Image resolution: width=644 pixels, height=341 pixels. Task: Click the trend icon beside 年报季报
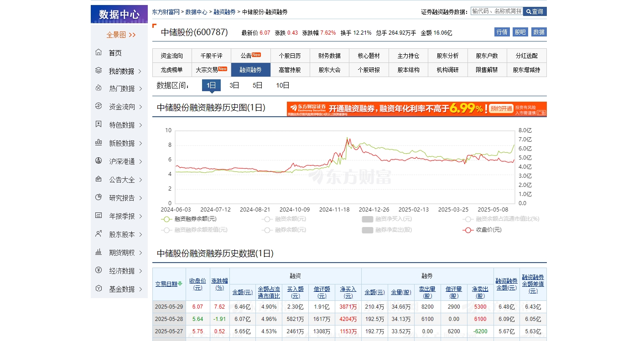click(99, 216)
